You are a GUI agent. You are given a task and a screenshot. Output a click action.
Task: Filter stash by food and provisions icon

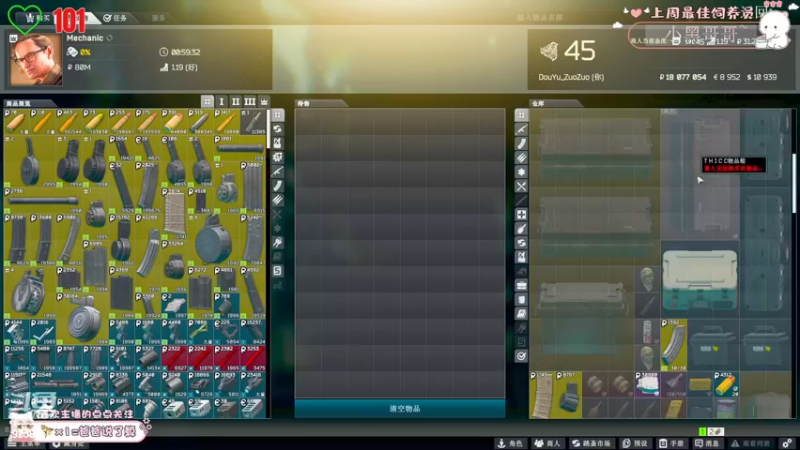tap(521, 229)
